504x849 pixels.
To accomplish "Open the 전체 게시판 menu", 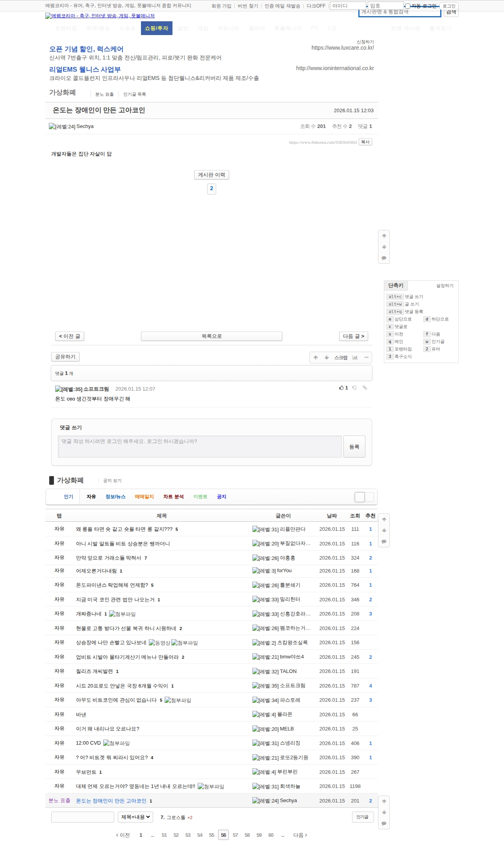I will [406, 28].
